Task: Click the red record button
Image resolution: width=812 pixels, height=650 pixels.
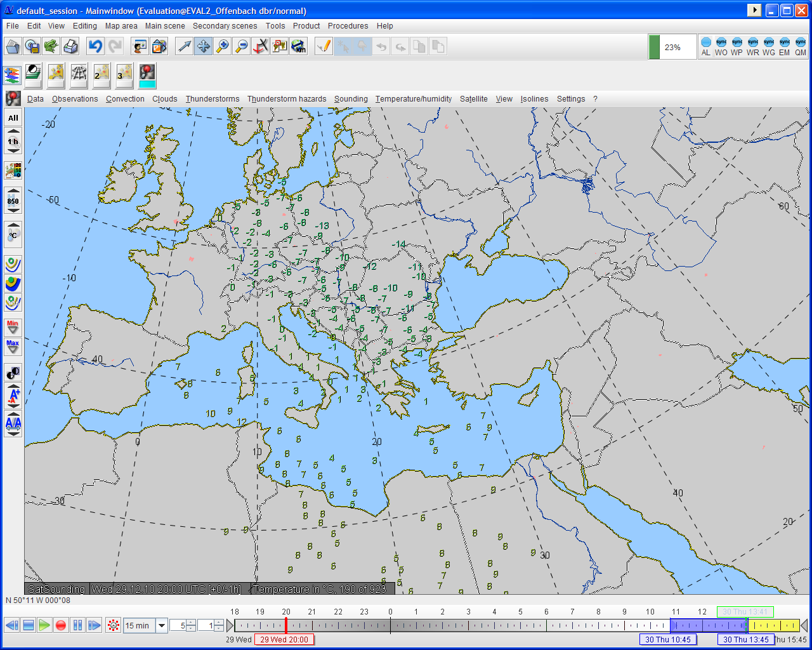Action: point(61,625)
